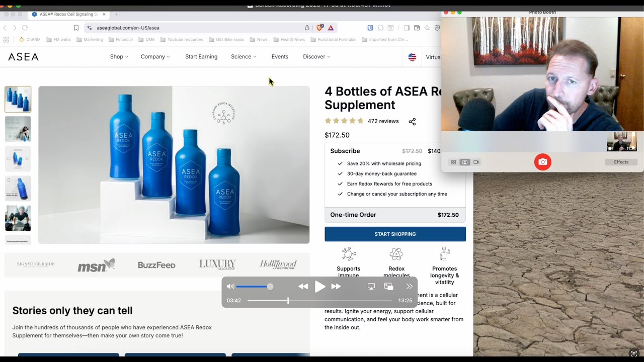This screenshot has height=362, width=644.
Task: Open the tab groups grid icon in the bookmarks bar
Action: (6, 39)
